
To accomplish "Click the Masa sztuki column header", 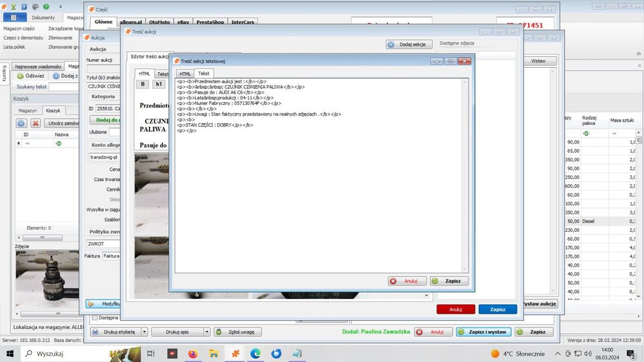I will coord(621,120).
